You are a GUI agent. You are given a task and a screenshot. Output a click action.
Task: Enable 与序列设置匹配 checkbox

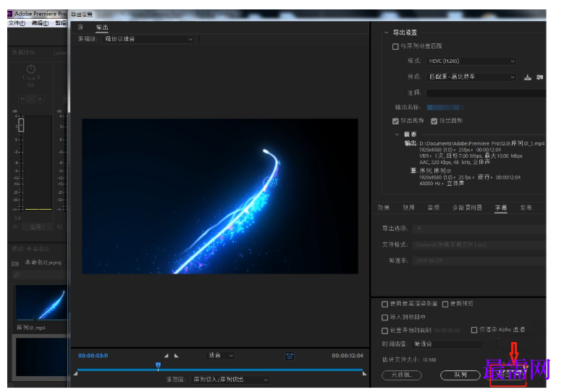point(395,47)
